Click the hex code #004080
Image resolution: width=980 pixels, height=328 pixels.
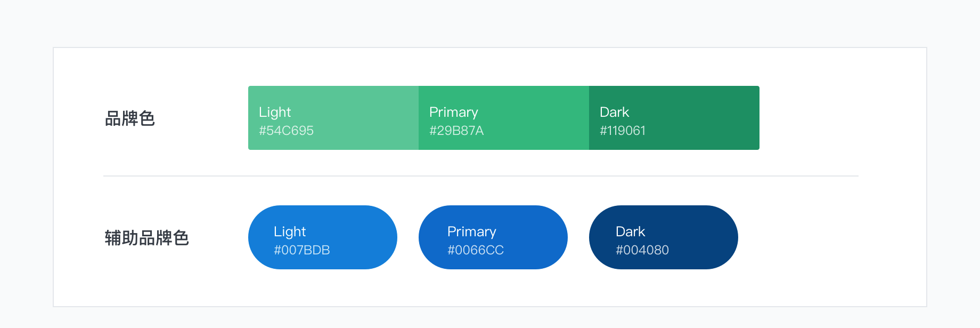click(642, 250)
